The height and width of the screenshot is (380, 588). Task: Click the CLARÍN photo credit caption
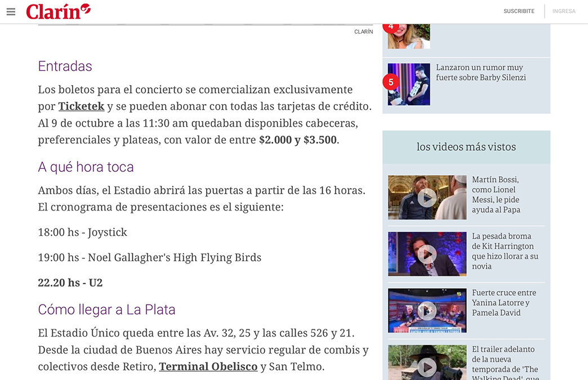click(363, 32)
